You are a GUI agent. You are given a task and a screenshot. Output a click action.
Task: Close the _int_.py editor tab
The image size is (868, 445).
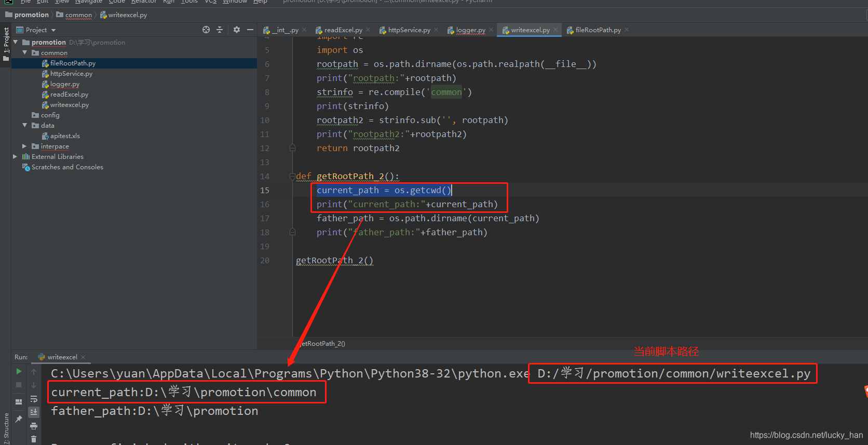click(x=304, y=30)
